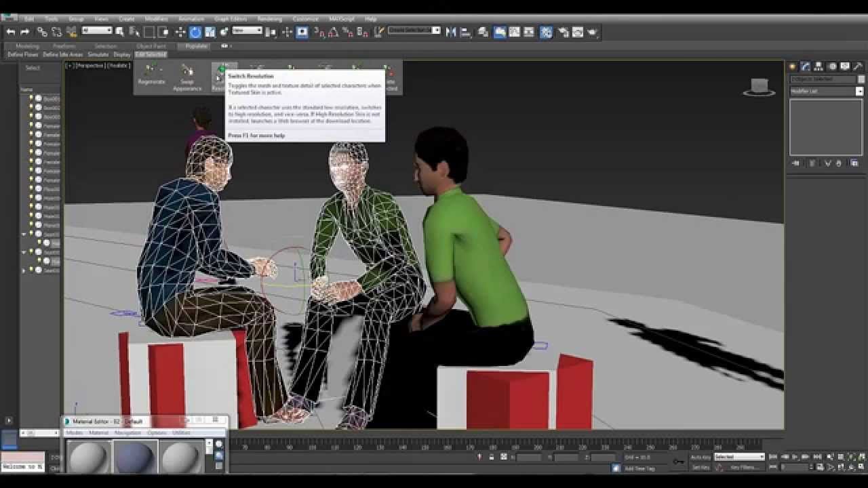The height and width of the screenshot is (488, 868).
Task: Click the object color swatch in command panel
Action: 860,79
